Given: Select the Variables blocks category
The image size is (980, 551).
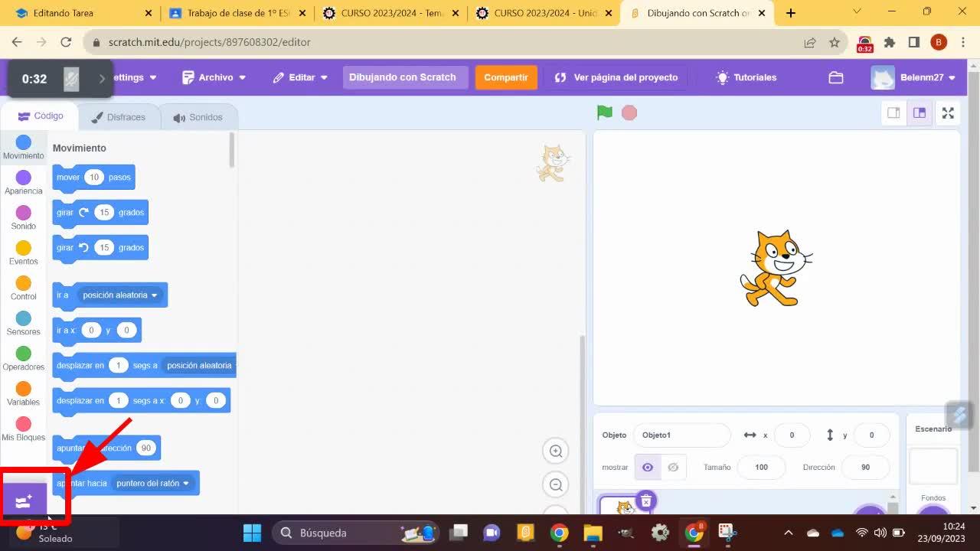Looking at the screenshot, I should click(x=24, y=394).
